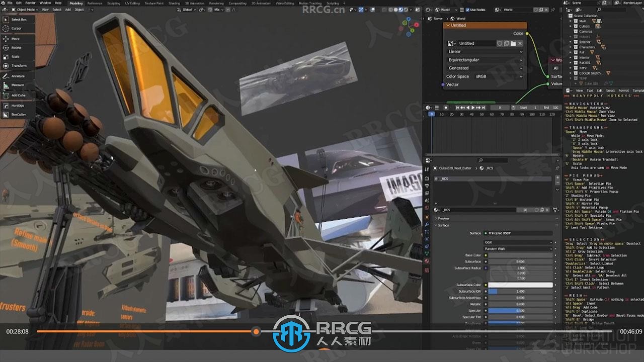Open the Equirectangular projection dropdown

[x=485, y=60]
